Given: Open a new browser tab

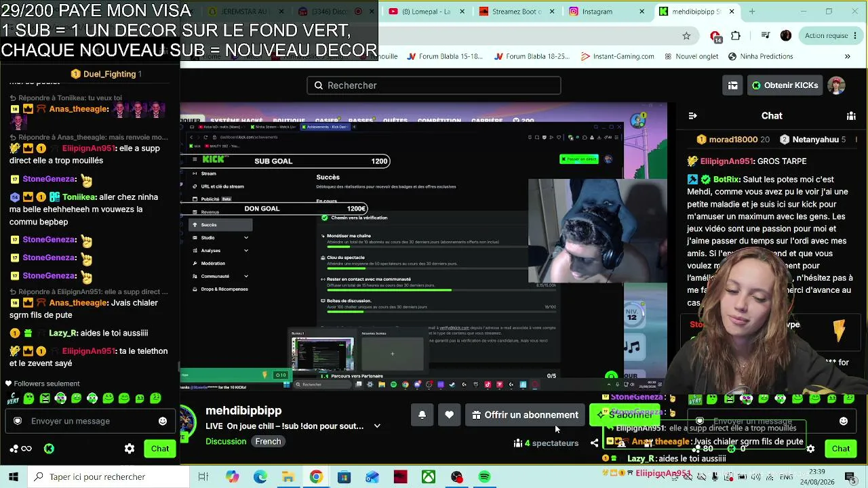Looking at the screenshot, I should [x=752, y=12].
